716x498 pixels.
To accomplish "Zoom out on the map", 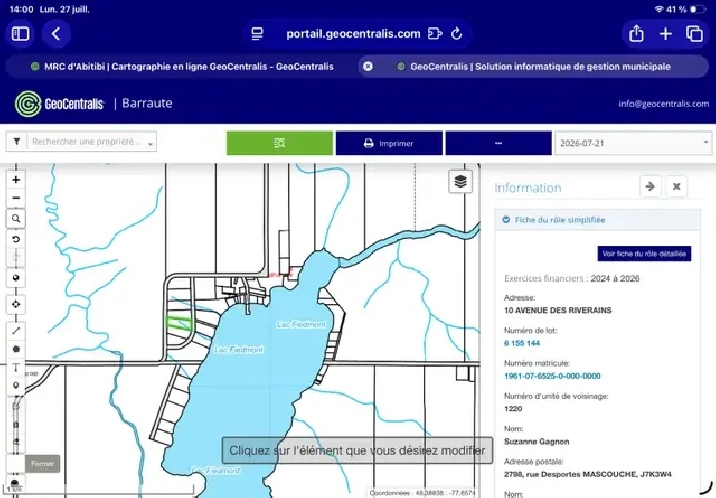I will coord(16,198).
